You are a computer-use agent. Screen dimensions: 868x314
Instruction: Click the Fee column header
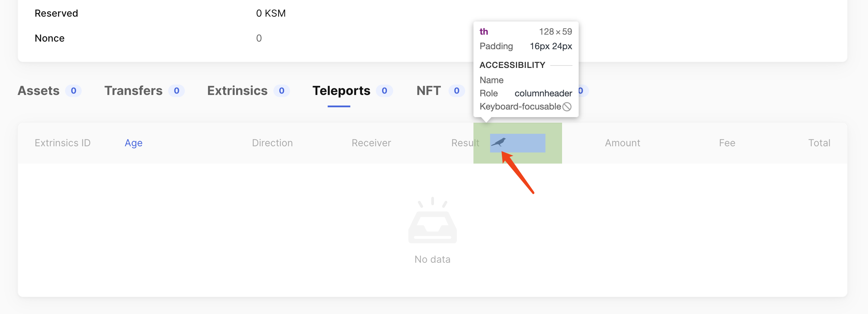pos(727,143)
